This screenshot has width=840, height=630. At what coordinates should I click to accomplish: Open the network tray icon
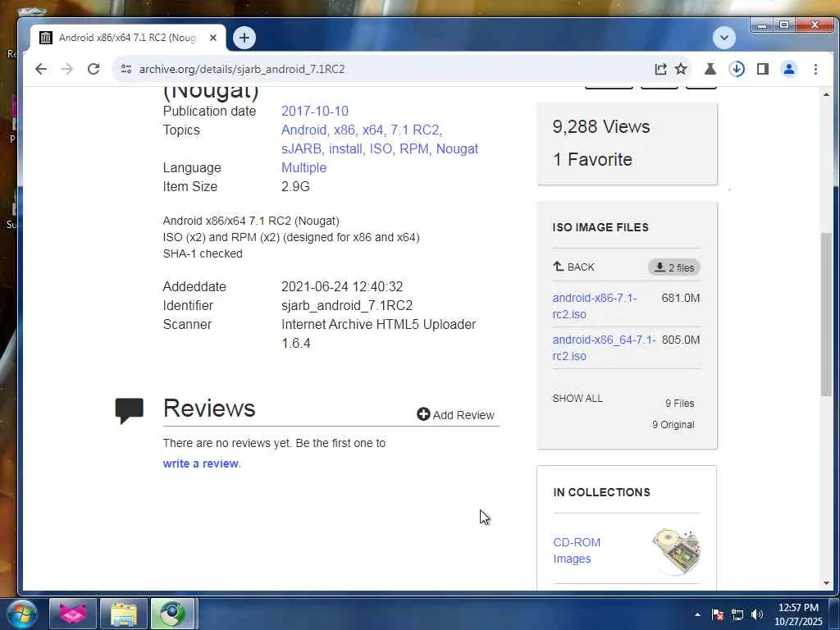coord(737,614)
